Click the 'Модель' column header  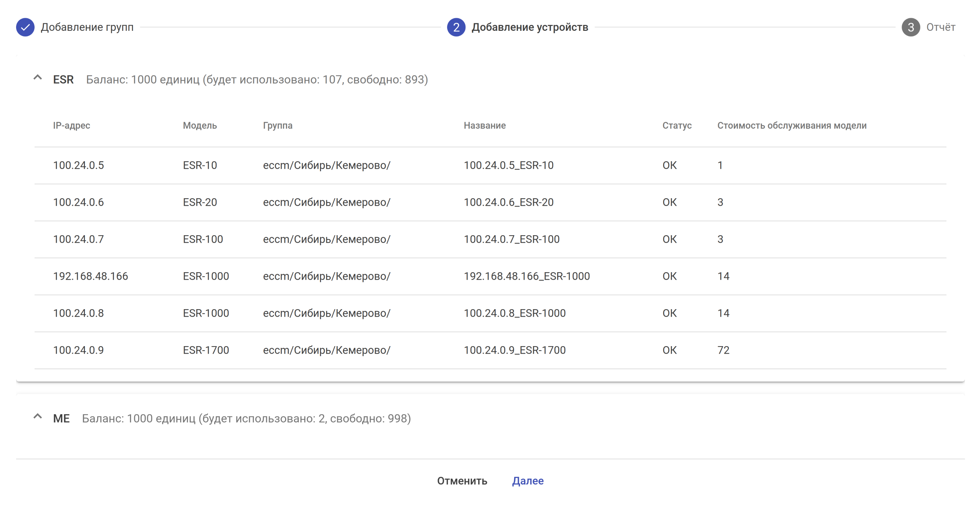click(200, 125)
